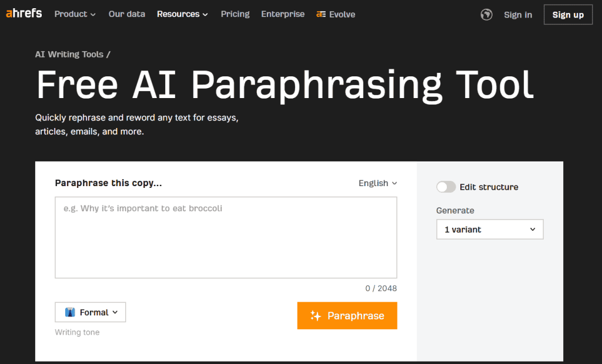Open the Enterprise page

pos(283,14)
